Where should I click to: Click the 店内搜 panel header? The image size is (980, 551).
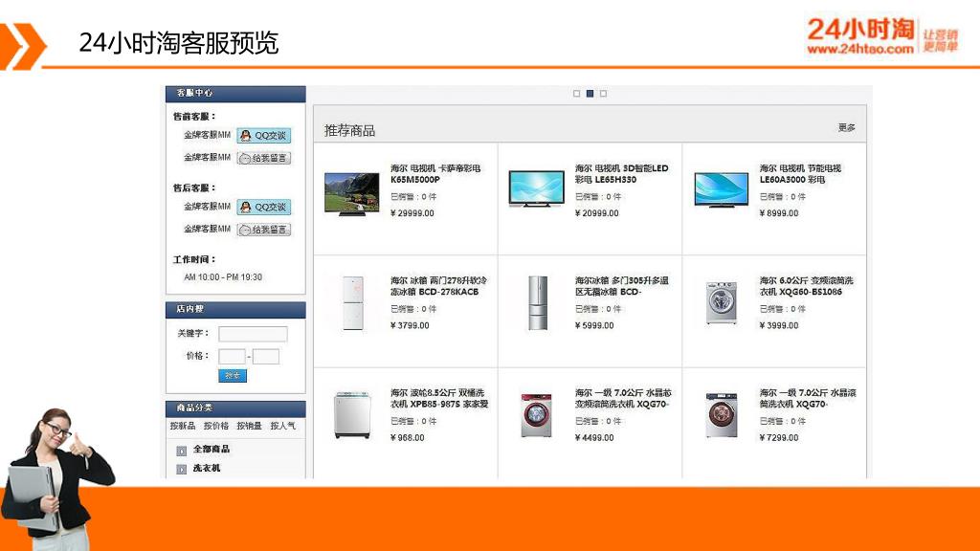(235, 309)
